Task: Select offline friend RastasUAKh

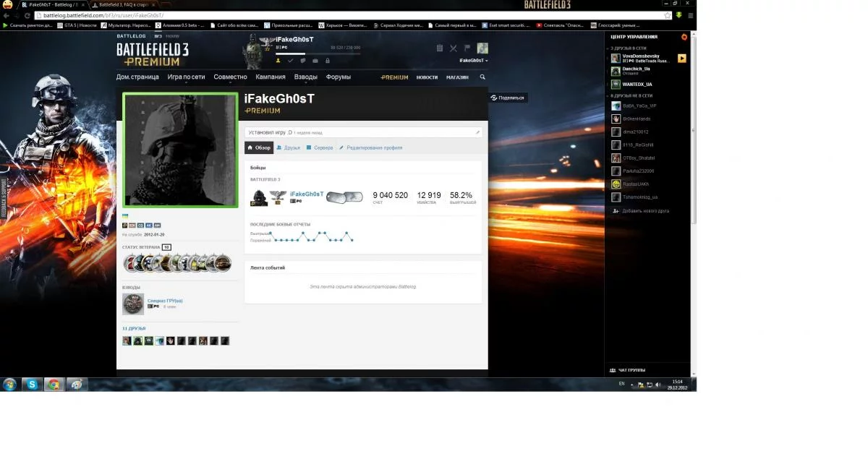Action: click(x=636, y=184)
